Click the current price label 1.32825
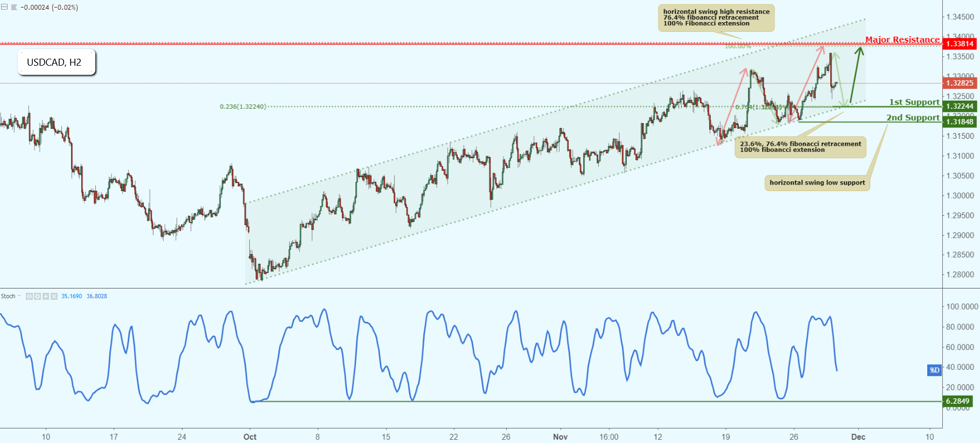980x443 pixels. [960, 83]
